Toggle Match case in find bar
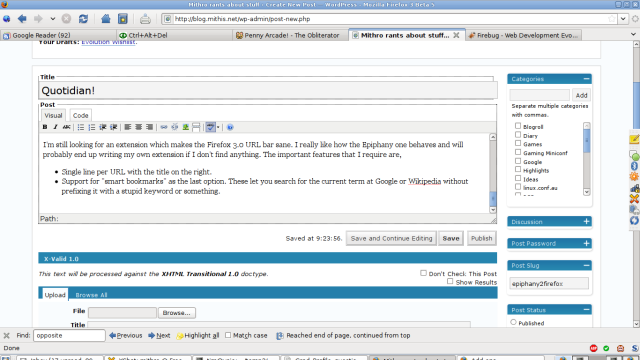Image resolution: width=640 pixels, height=360 pixels. tap(228, 335)
